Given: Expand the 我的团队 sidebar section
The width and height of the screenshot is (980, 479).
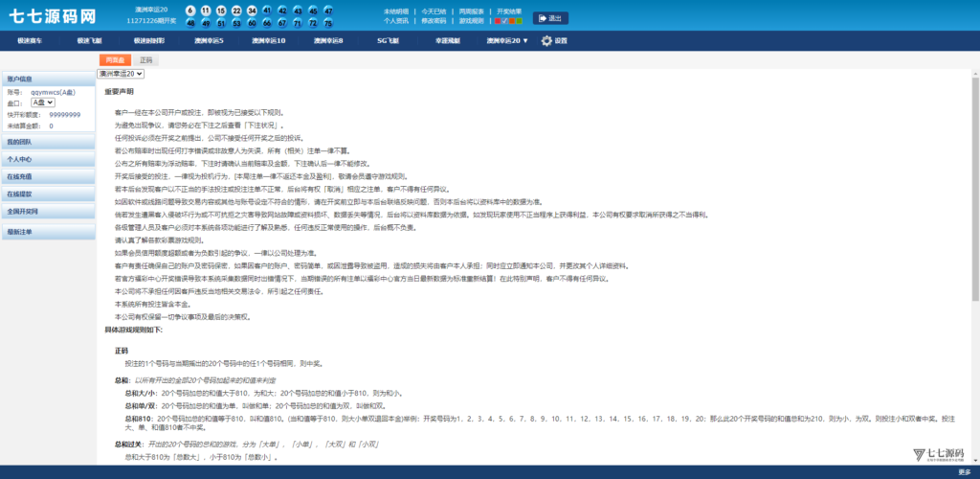Looking at the screenshot, I should click(x=48, y=143).
